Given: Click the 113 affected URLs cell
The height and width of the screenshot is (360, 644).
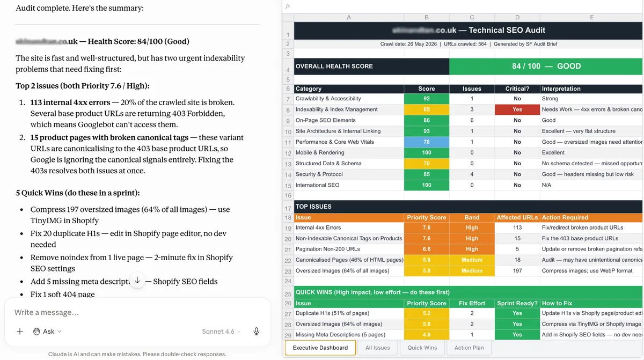Looking at the screenshot, I should pyautogui.click(x=517, y=227).
